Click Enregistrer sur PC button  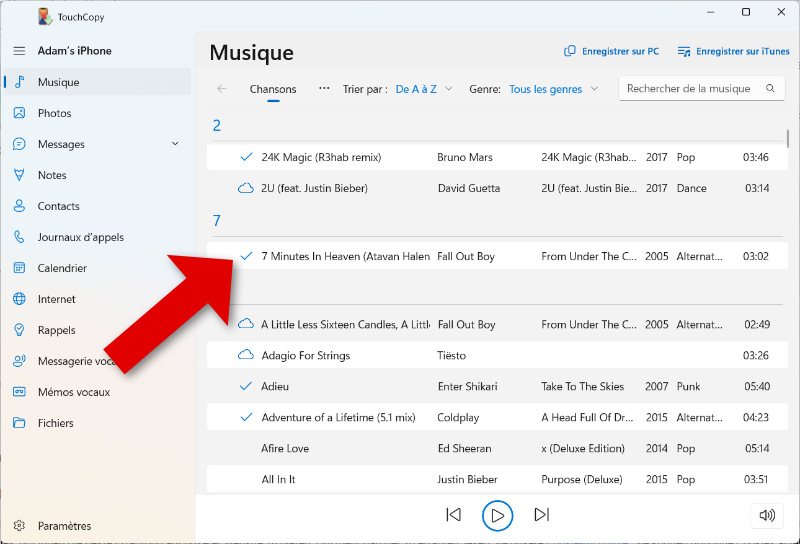click(611, 51)
